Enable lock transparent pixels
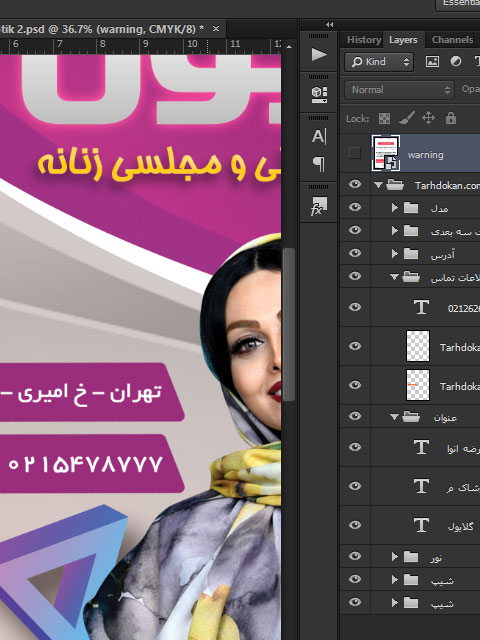Viewport: 480px width, 640px height. pyautogui.click(x=384, y=119)
